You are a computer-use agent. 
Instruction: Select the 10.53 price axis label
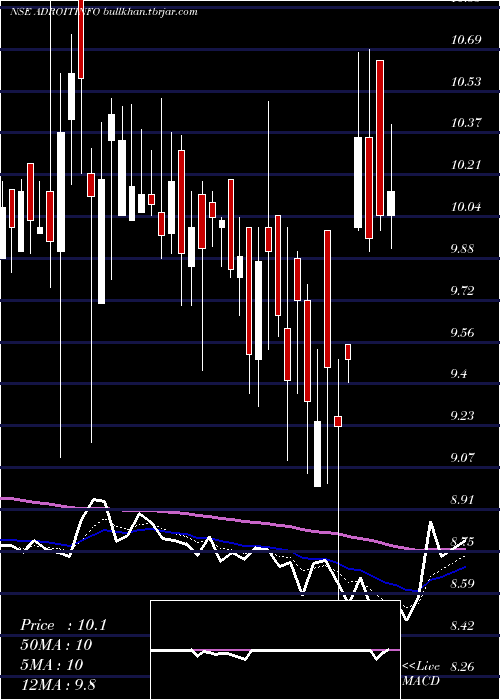point(466,82)
